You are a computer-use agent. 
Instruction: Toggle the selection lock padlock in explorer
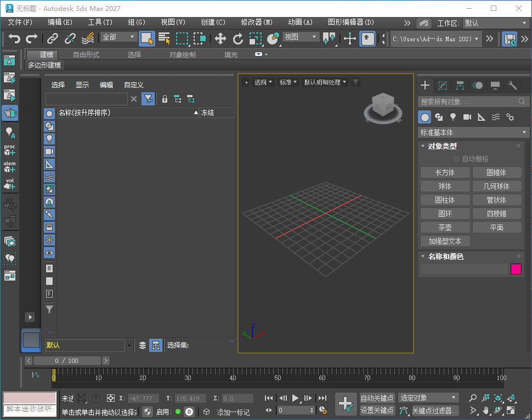pyautogui.click(x=165, y=99)
